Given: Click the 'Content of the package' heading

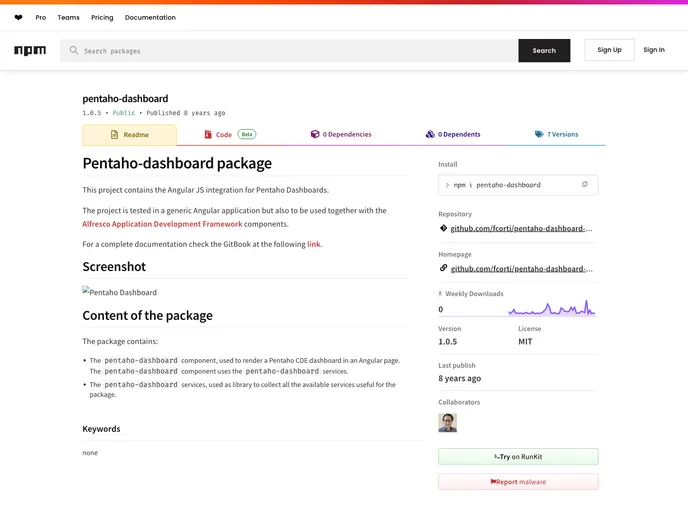Looking at the screenshot, I should [x=147, y=315].
